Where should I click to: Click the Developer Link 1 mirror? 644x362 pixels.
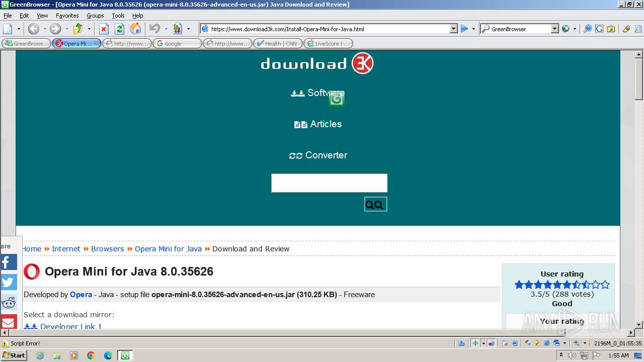(63, 326)
